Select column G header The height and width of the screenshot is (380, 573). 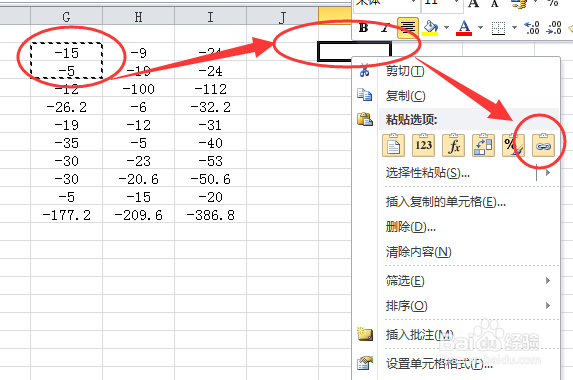tap(66, 16)
